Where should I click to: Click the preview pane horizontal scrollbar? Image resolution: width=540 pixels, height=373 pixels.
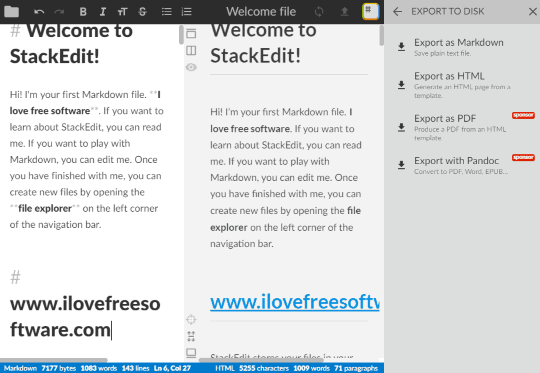coord(261,360)
